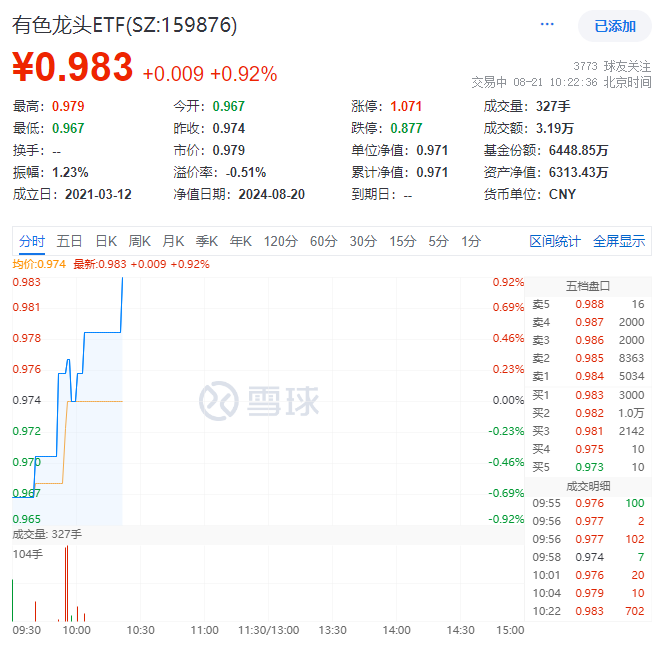Click the 跌停 value 0.877

pyautogui.click(x=406, y=128)
